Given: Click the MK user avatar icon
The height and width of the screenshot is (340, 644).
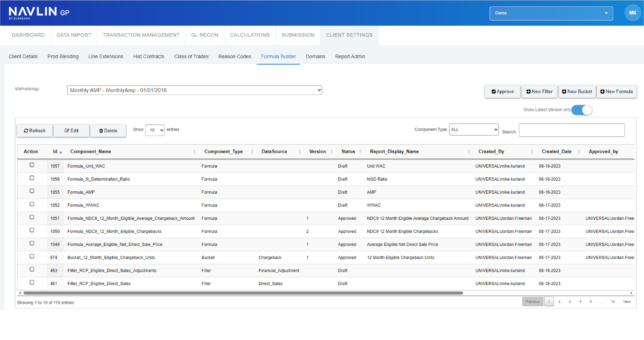Looking at the screenshot, I should tap(632, 13).
